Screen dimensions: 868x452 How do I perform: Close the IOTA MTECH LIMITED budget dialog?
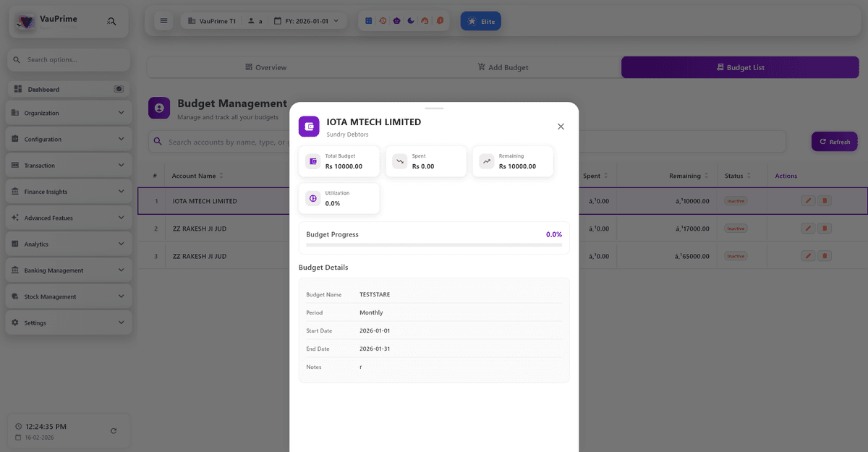tap(561, 127)
